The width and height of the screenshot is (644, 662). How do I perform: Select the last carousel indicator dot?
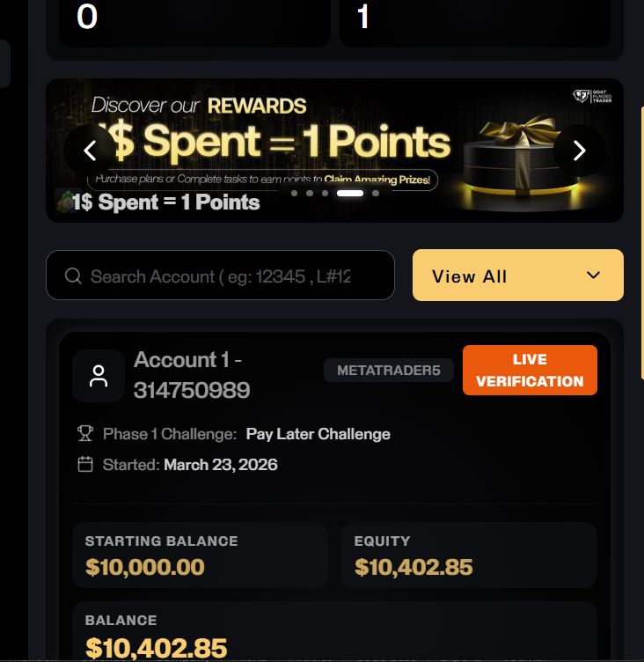[x=376, y=193]
